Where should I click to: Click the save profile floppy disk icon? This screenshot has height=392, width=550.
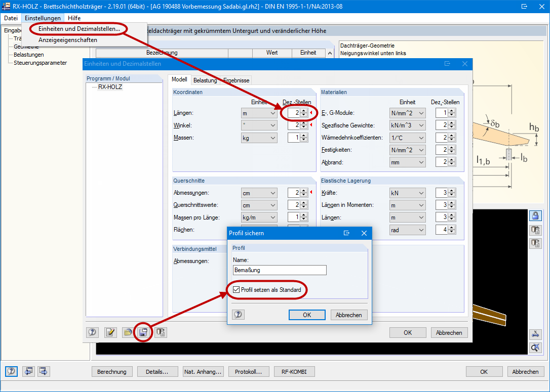point(143,332)
